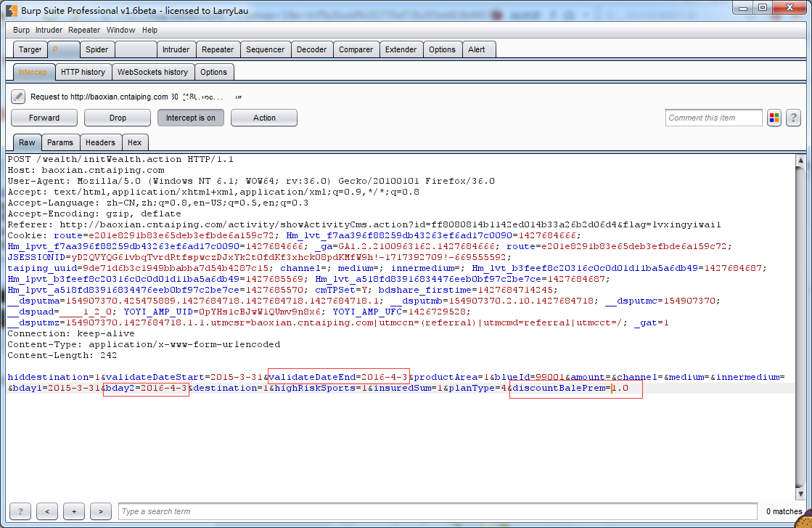Switch to the Sequencer tab

click(x=265, y=49)
